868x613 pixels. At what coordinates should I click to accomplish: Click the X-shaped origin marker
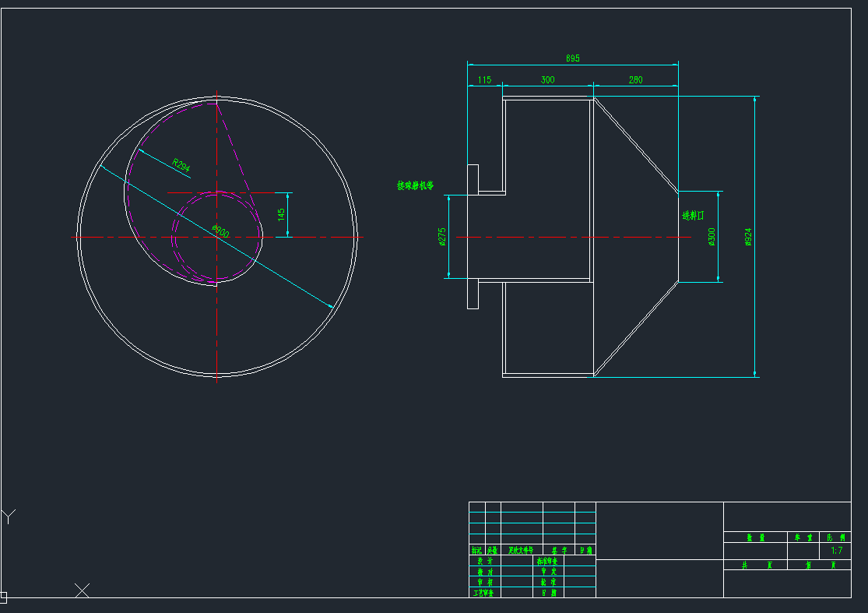pyautogui.click(x=82, y=590)
